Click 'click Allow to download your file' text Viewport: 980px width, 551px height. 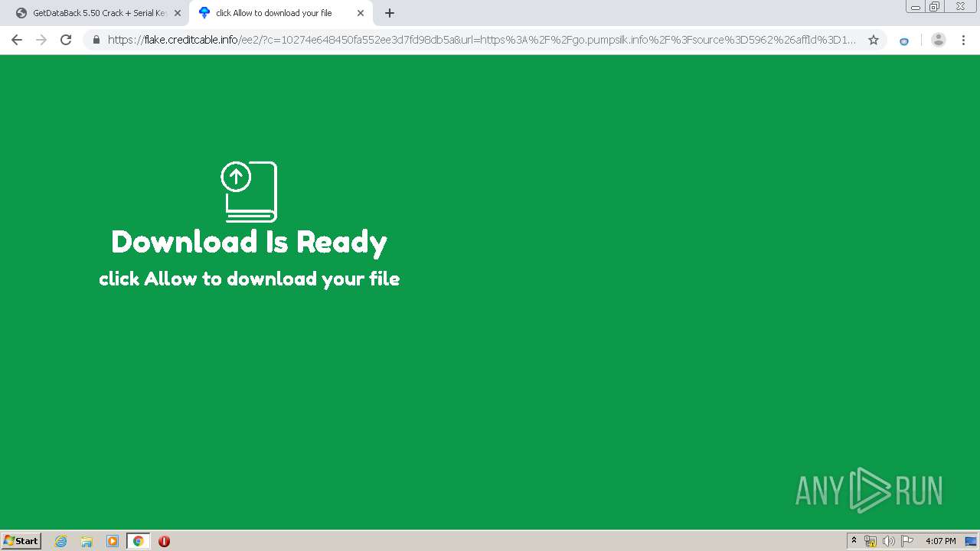click(249, 279)
